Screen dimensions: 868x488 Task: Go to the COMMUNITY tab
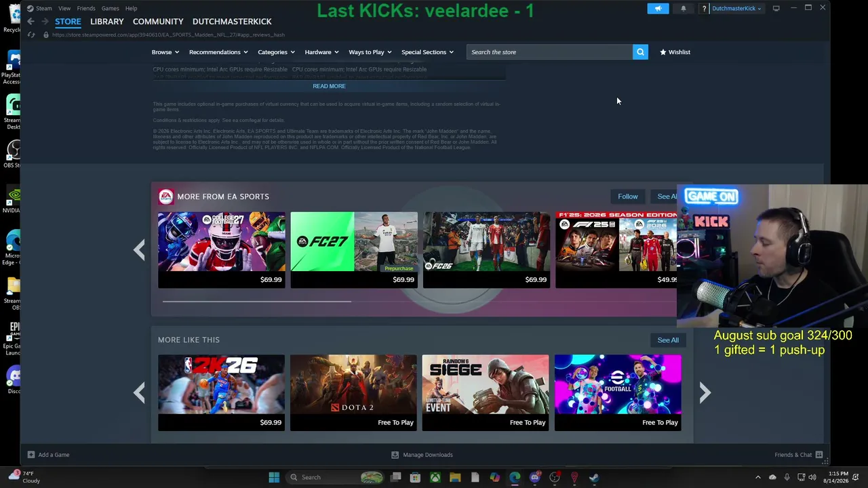pyautogui.click(x=158, y=22)
